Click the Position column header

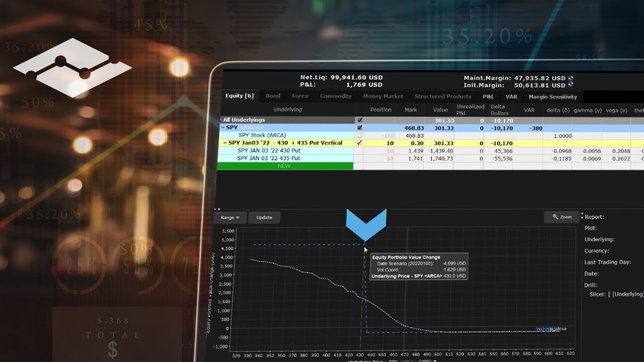381,110
